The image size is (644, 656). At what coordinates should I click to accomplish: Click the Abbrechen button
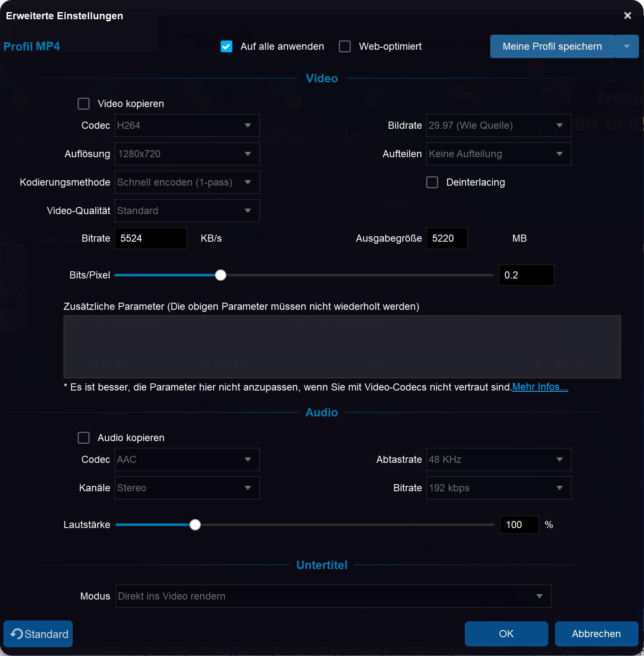(x=596, y=634)
